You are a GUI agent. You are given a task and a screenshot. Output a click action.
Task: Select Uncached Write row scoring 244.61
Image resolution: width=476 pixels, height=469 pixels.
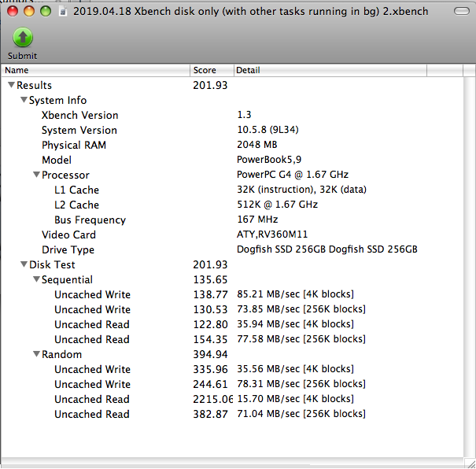(x=232, y=384)
